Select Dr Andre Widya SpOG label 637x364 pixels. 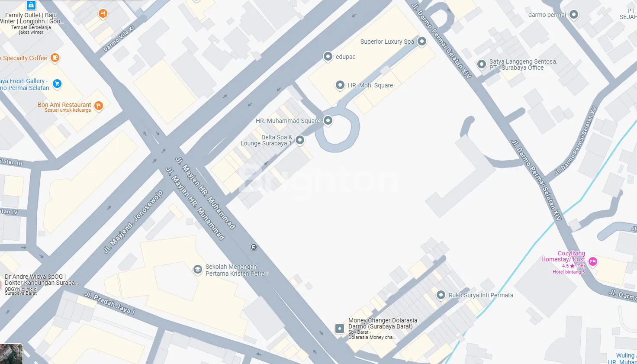tap(35, 277)
